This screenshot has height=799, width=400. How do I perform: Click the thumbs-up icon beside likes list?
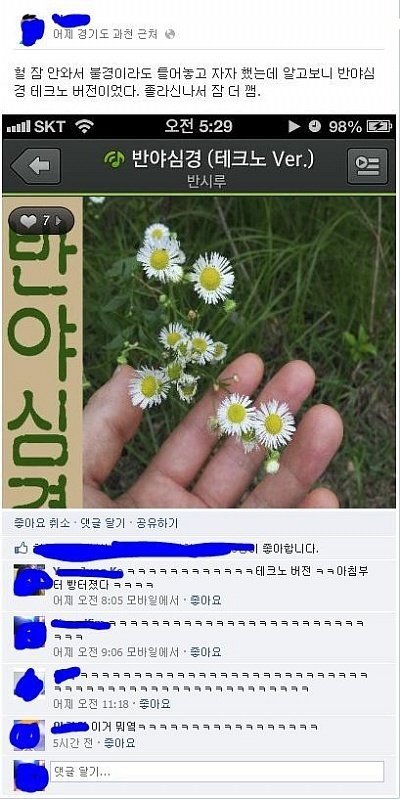point(21,548)
